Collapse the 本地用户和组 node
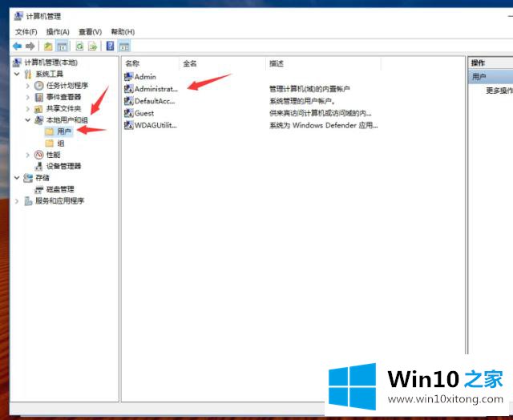This screenshot has width=513, height=420. [28, 120]
